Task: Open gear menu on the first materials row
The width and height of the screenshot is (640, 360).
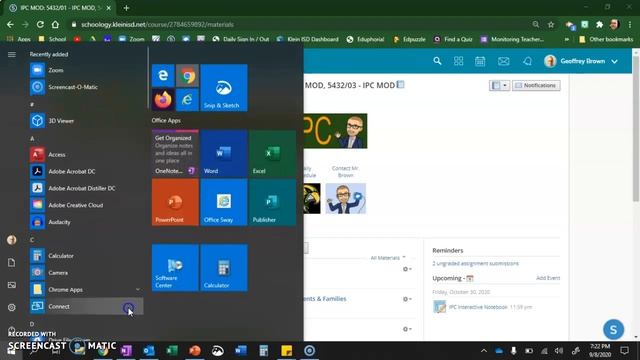Action: click(407, 269)
